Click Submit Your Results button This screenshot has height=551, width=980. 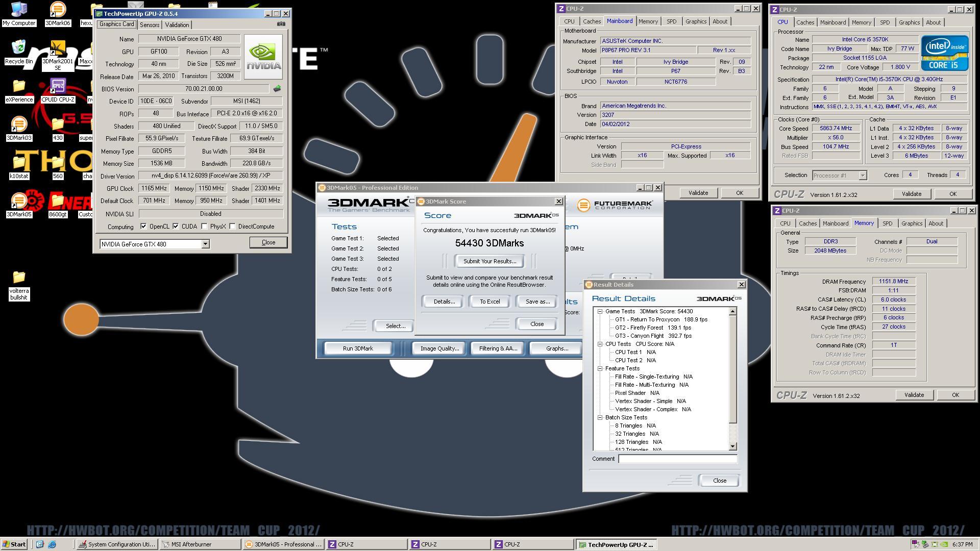489,261
